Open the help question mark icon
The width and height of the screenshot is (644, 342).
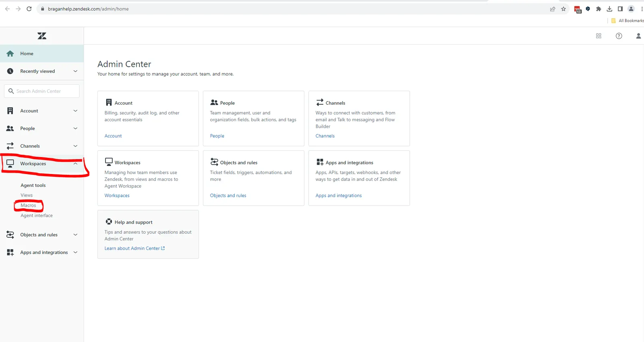(x=619, y=36)
